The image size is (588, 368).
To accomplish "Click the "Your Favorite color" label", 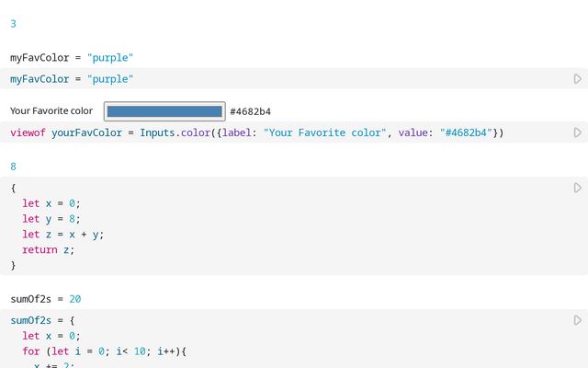I will [51, 111].
